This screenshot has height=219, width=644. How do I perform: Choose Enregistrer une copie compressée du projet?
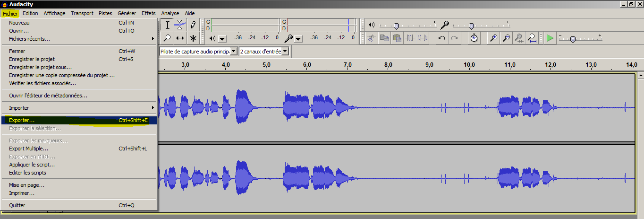pos(79,75)
